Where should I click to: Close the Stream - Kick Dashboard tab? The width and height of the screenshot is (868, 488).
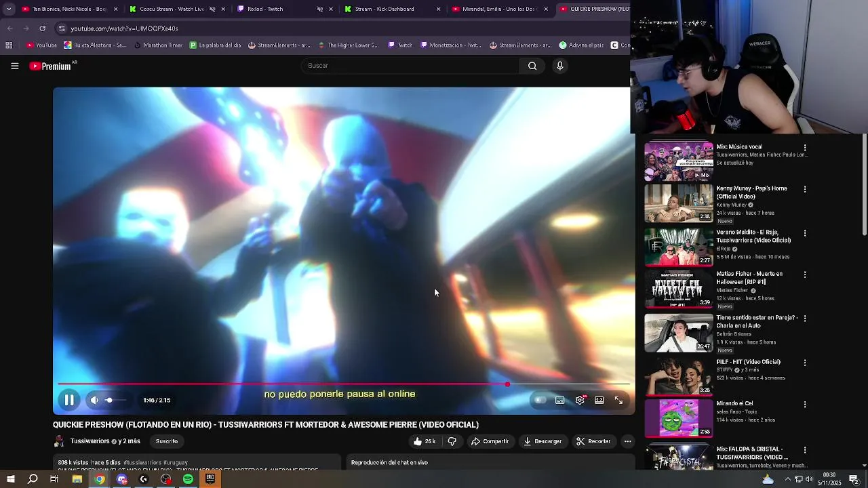click(438, 9)
